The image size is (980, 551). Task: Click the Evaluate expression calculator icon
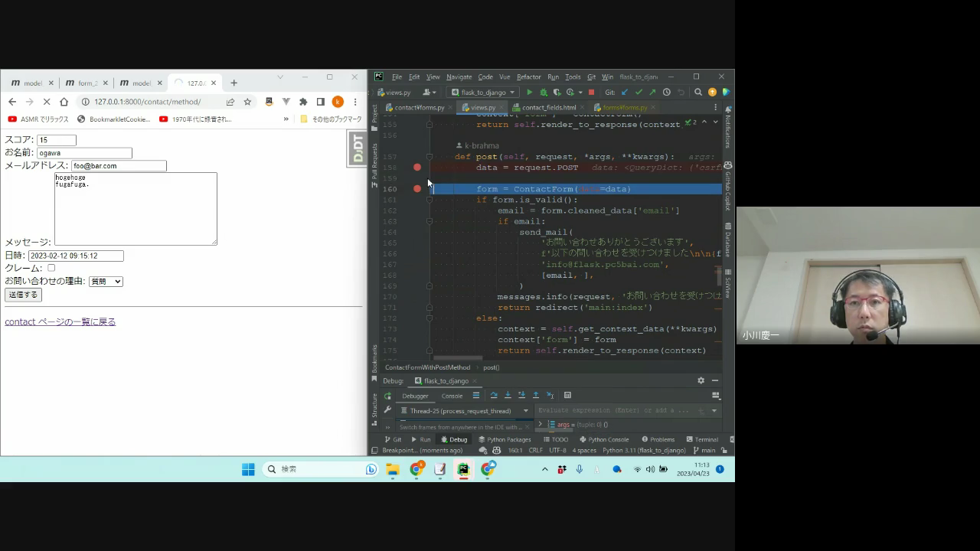pos(567,396)
